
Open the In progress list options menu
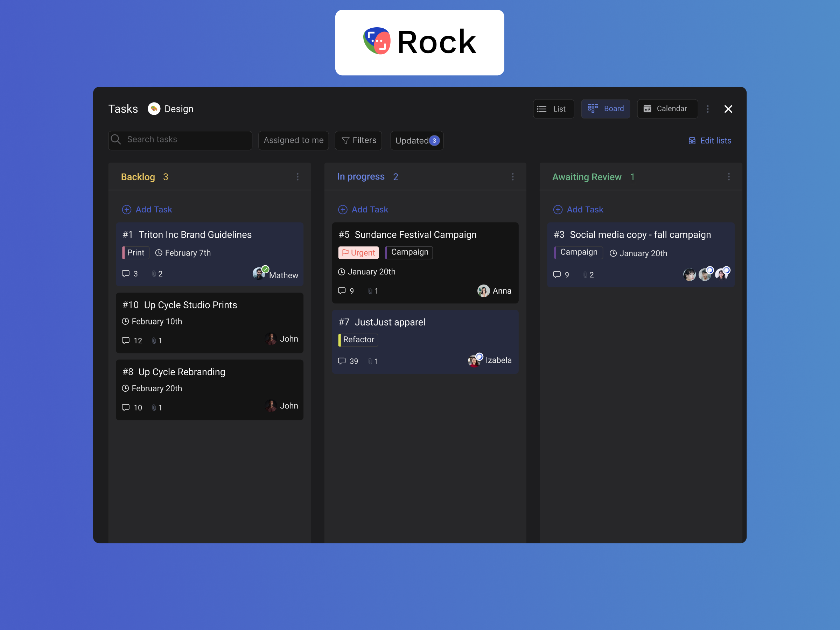[x=513, y=177]
